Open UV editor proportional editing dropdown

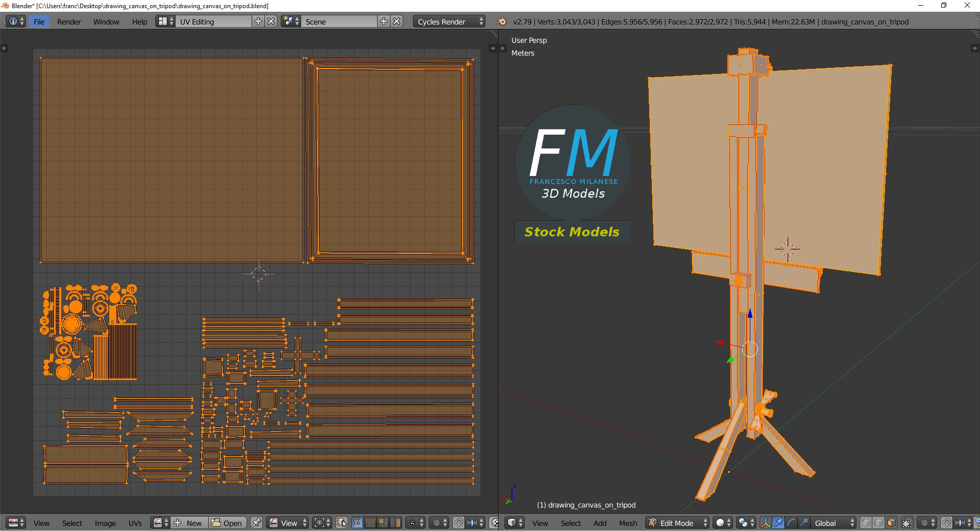(x=439, y=523)
